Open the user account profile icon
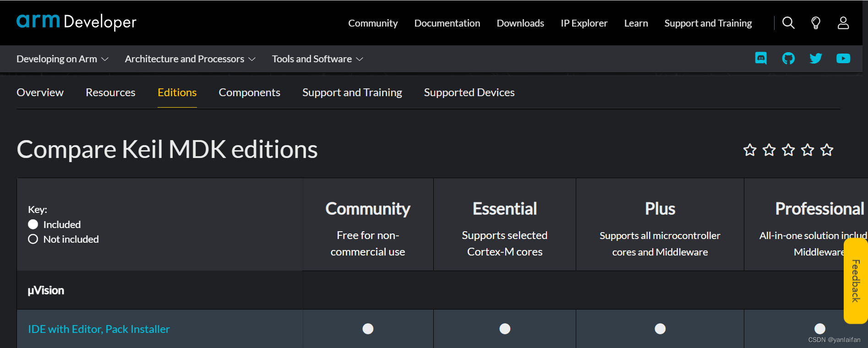868x348 pixels. 843,23
